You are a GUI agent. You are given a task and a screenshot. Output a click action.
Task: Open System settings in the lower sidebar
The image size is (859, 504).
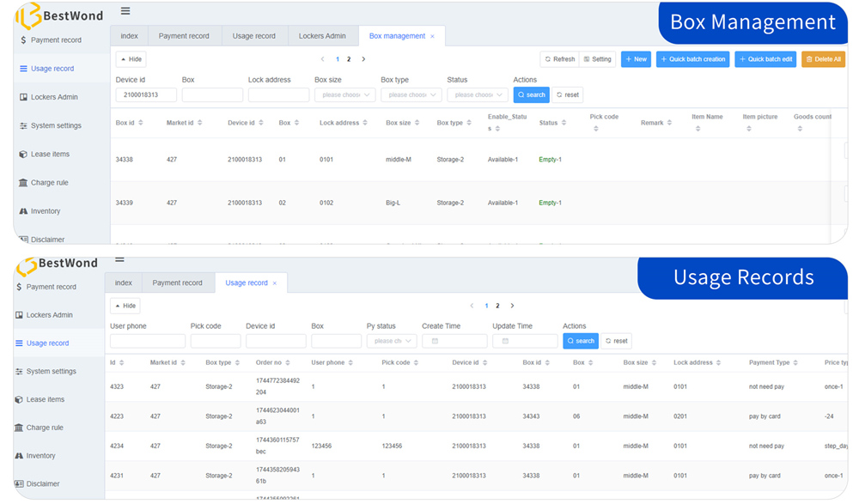click(51, 372)
